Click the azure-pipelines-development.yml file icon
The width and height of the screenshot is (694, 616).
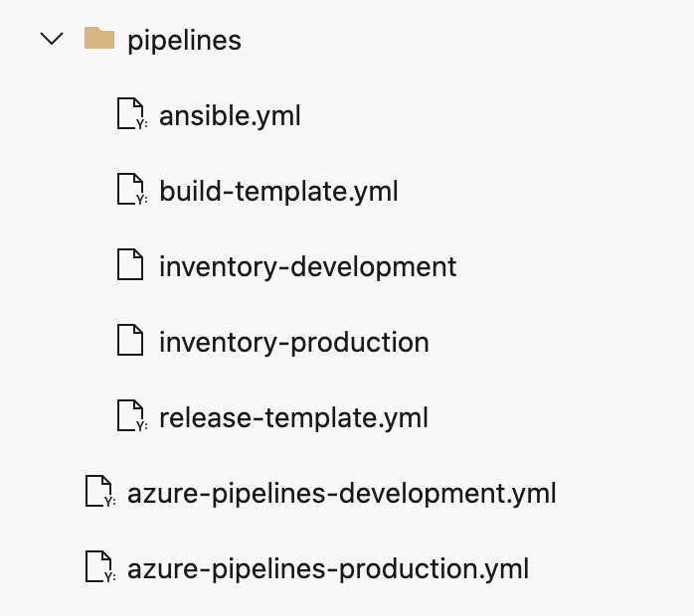(x=99, y=493)
